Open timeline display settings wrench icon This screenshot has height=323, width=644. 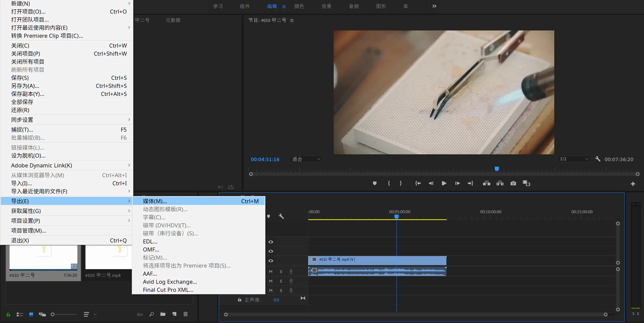coord(281,216)
